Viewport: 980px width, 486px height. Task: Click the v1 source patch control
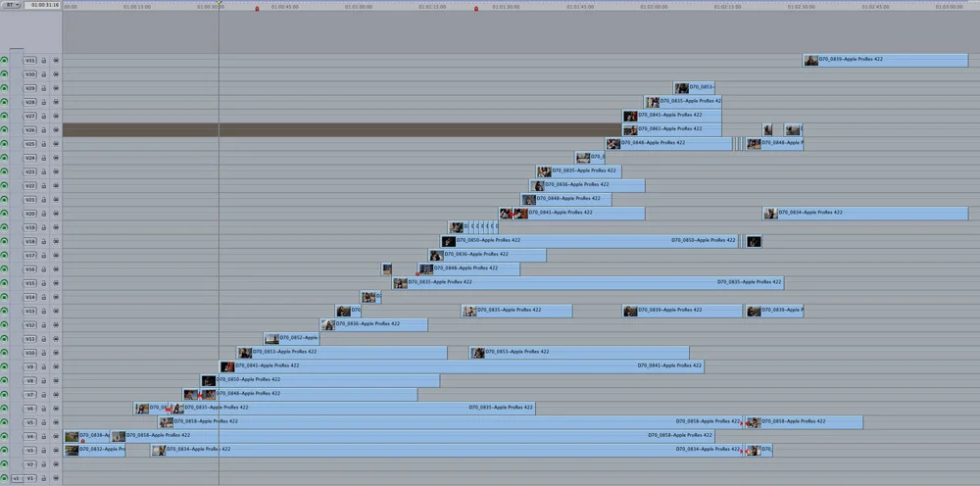tap(17, 478)
